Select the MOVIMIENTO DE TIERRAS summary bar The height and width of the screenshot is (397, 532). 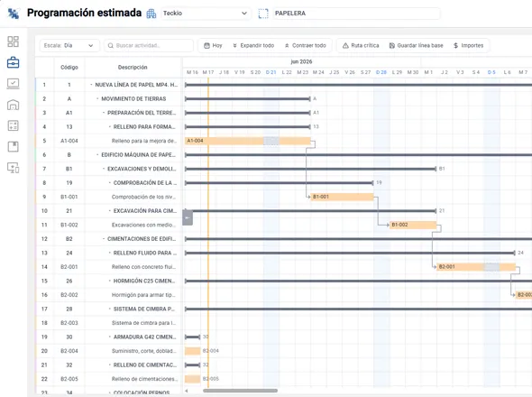248,99
